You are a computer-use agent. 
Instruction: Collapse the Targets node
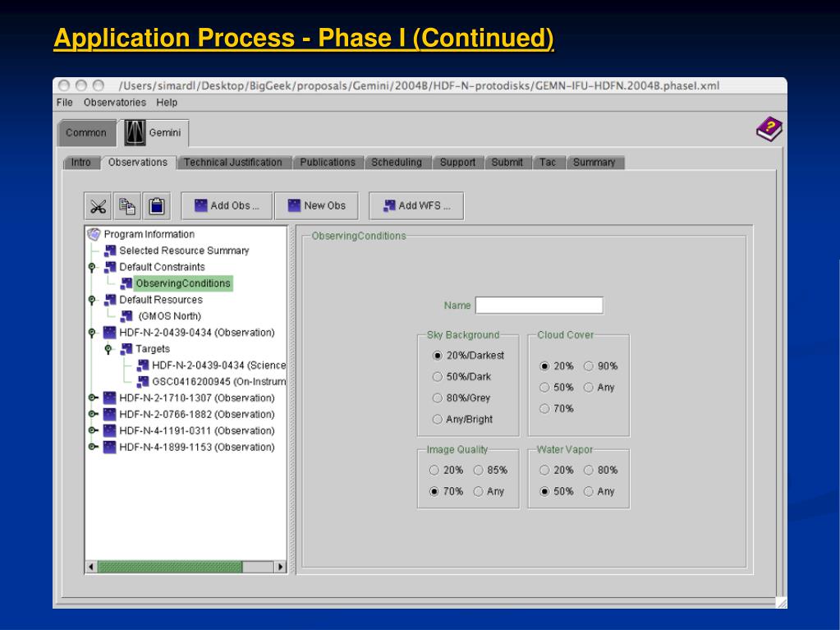[108, 349]
